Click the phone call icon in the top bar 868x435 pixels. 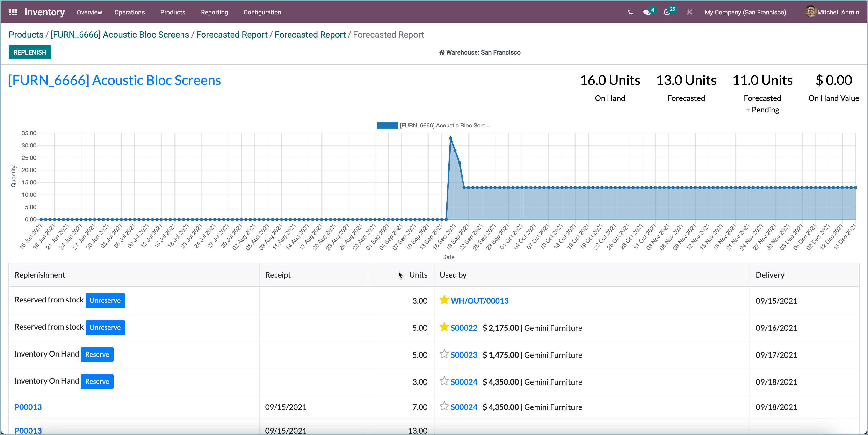630,12
